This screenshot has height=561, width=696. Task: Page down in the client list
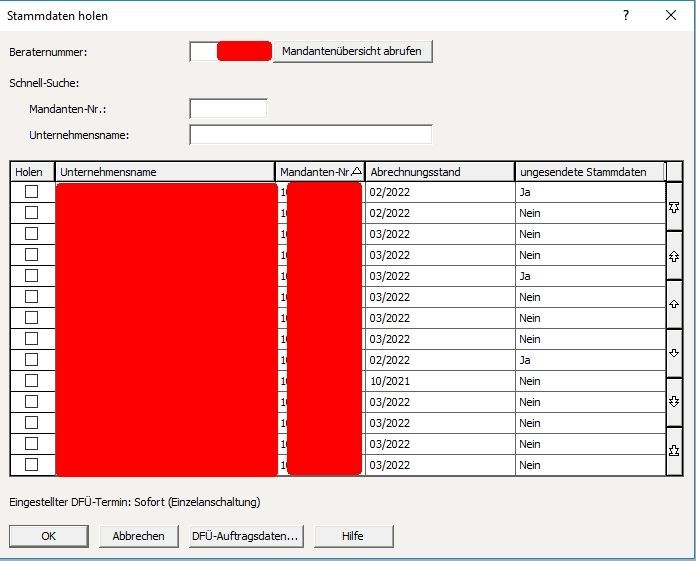[x=674, y=402]
